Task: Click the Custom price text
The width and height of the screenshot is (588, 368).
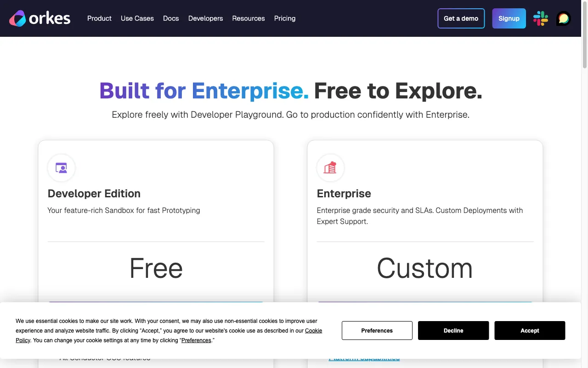Action: click(425, 268)
